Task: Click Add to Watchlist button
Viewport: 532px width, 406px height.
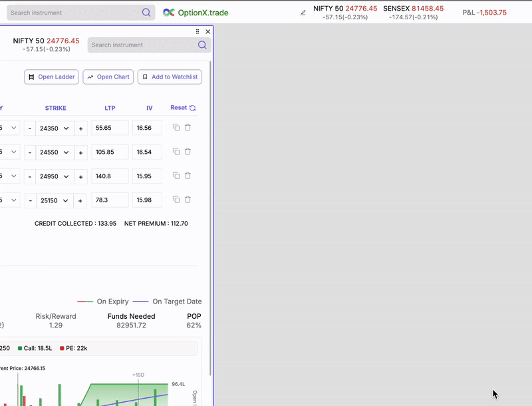Action: (x=170, y=77)
